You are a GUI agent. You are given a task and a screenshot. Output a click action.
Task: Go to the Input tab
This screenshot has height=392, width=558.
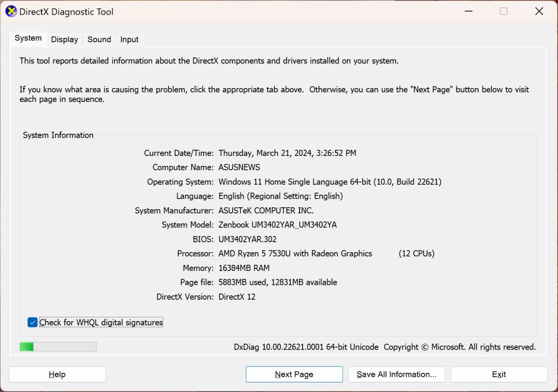click(129, 39)
